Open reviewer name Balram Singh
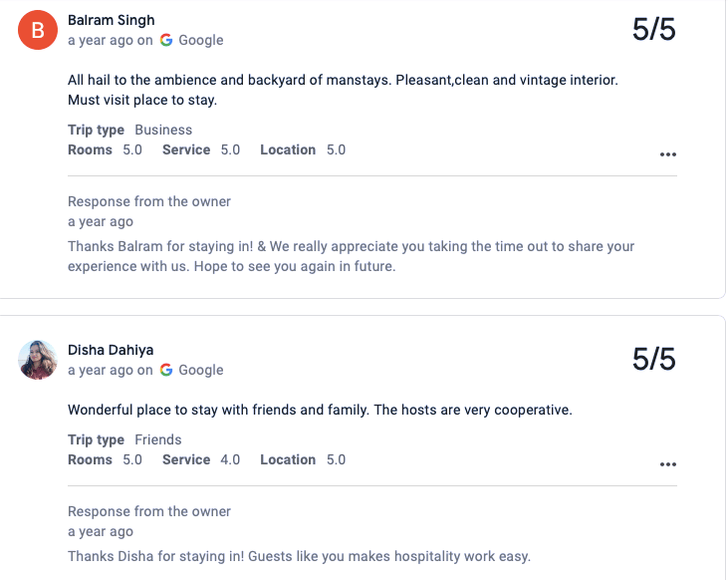Image resolution: width=728 pixels, height=580 pixels. coord(111,20)
